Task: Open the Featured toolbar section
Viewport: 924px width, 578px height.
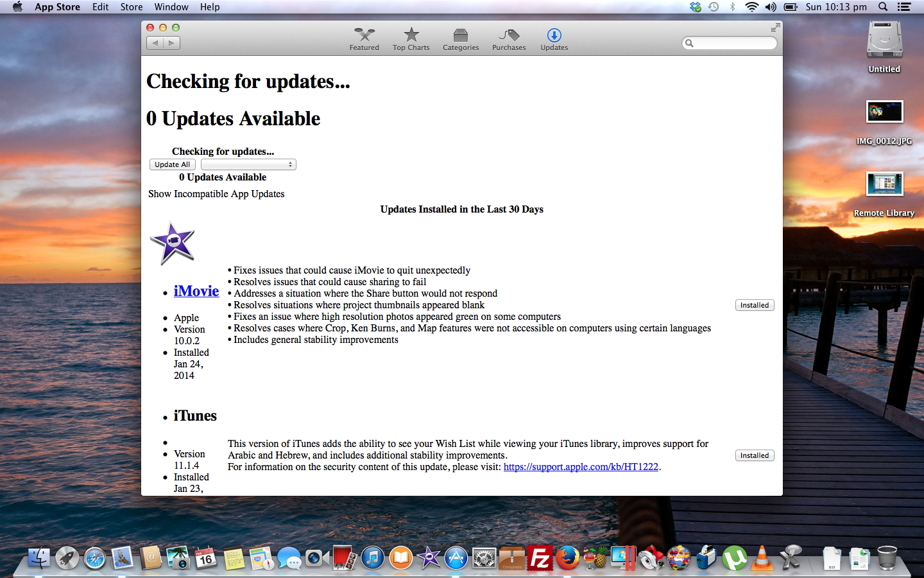Action: point(364,39)
